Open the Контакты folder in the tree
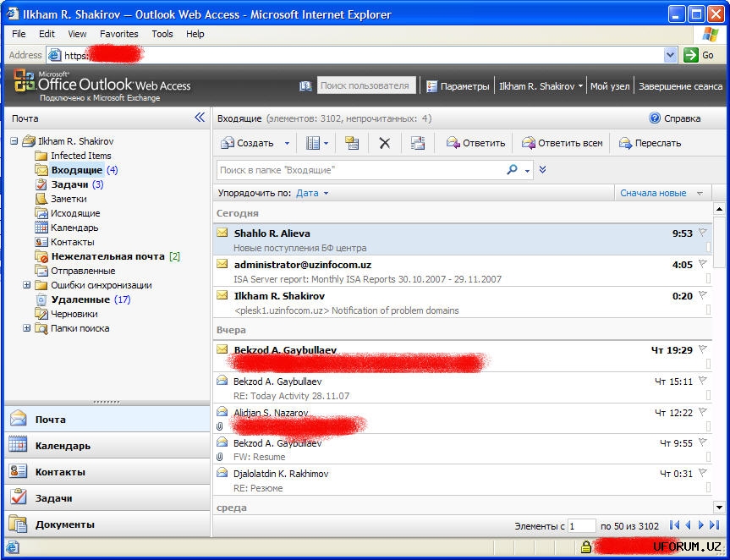The width and height of the screenshot is (730, 560). pos(65,242)
